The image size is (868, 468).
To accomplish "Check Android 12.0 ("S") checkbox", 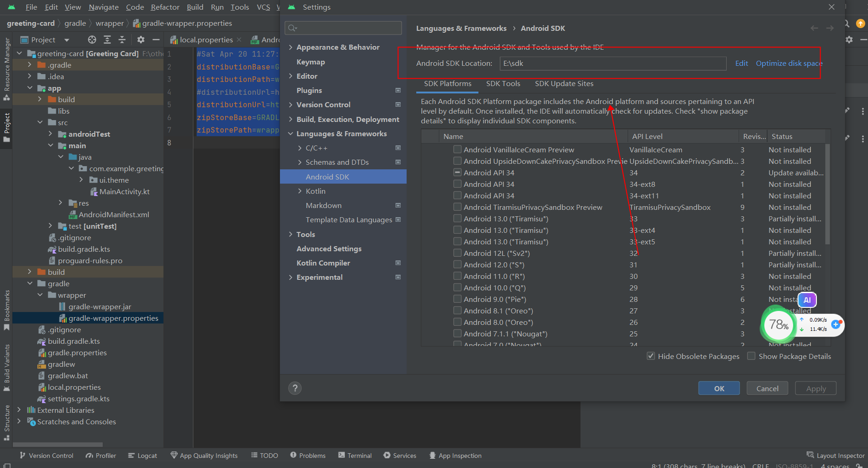I will [x=457, y=264].
